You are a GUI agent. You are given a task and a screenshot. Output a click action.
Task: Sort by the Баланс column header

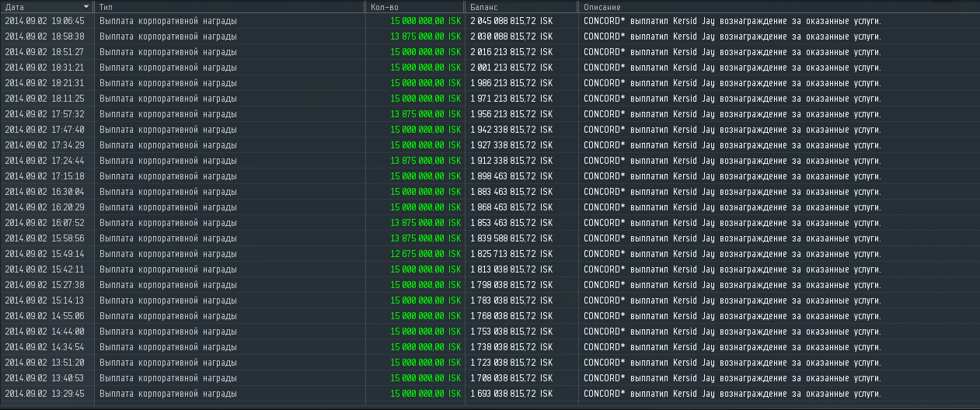coord(521,6)
